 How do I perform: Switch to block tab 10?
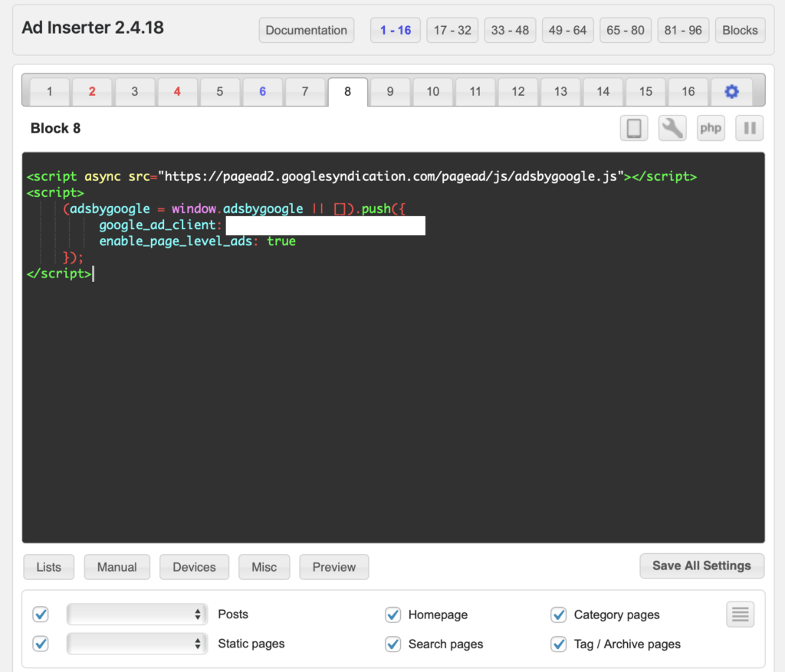click(x=432, y=92)
